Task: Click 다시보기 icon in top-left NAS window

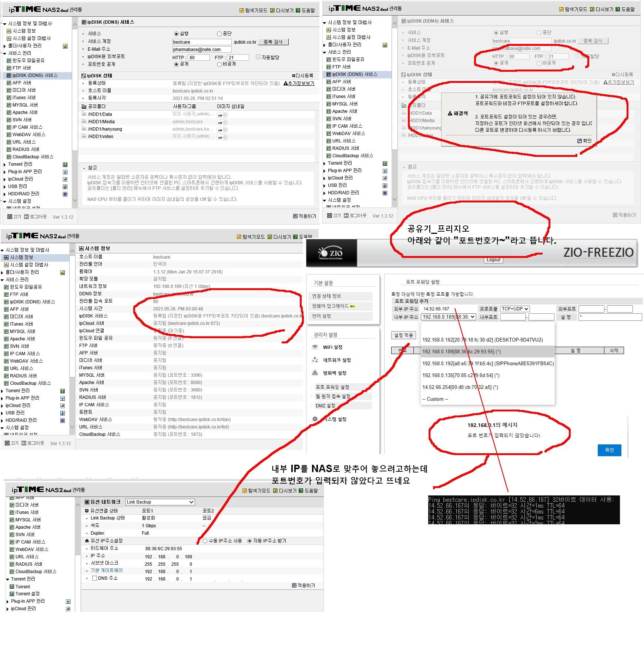Action: coord(272,10)
